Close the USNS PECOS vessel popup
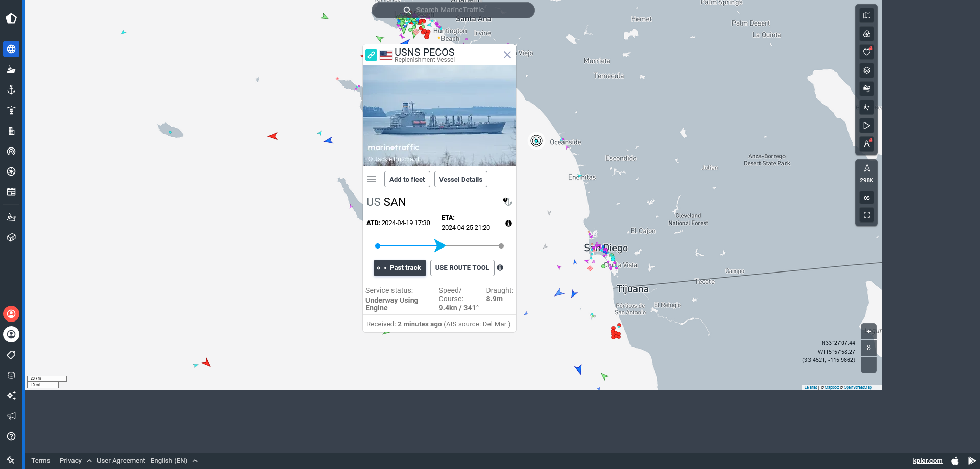This screenshot has width=980, height=469. (507, 55)
